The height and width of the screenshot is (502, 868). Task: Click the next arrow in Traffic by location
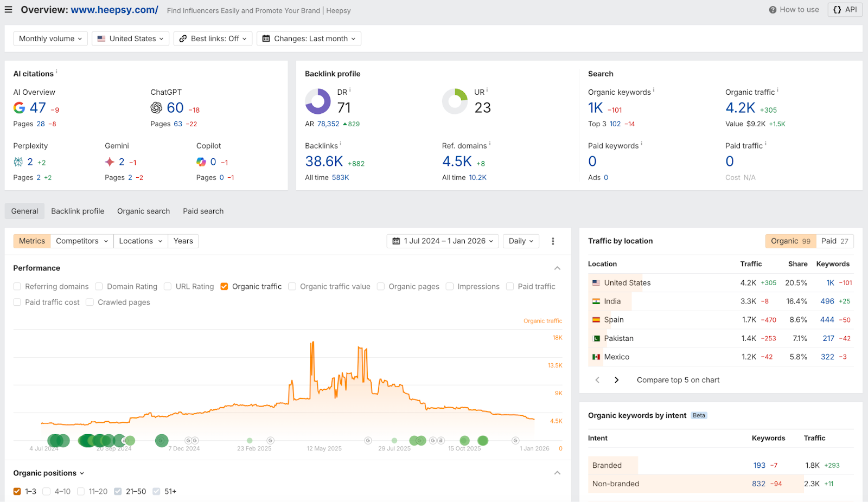(616, 379)
